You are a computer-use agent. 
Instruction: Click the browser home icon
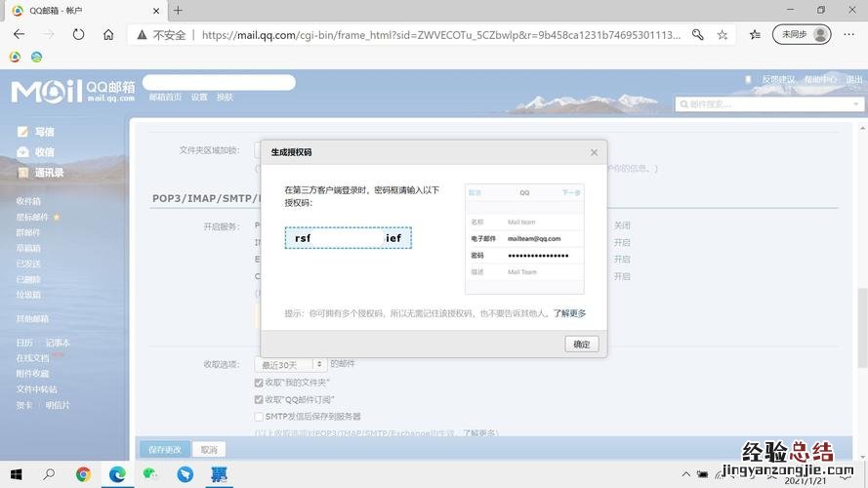point(108,34)
